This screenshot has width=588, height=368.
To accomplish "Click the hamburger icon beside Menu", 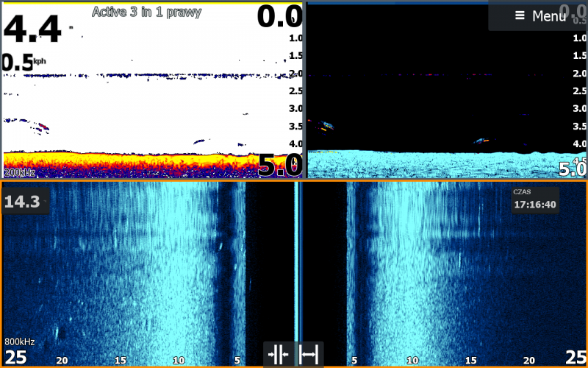I will [520, 15].
